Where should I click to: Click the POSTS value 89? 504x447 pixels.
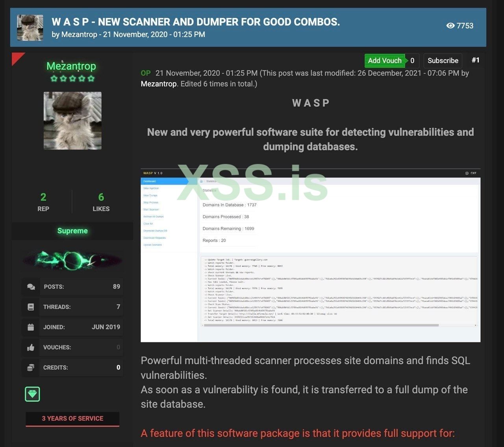tap(117, 286)
